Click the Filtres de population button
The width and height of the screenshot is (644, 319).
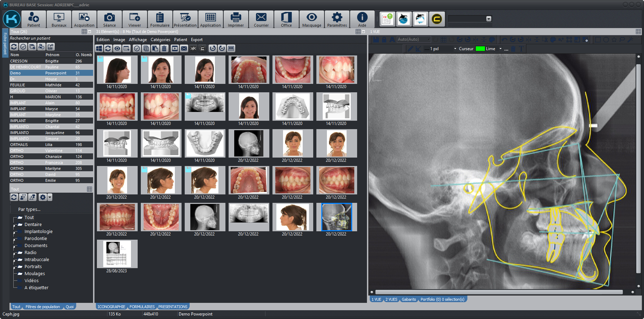click(x=42, y=307)
